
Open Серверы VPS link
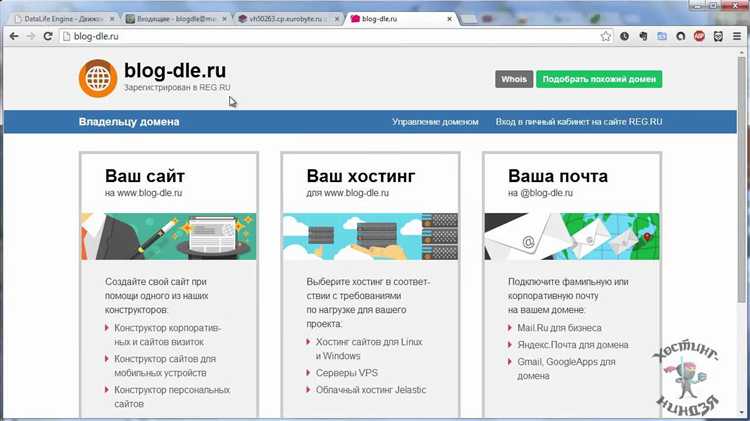click(347, 373)
